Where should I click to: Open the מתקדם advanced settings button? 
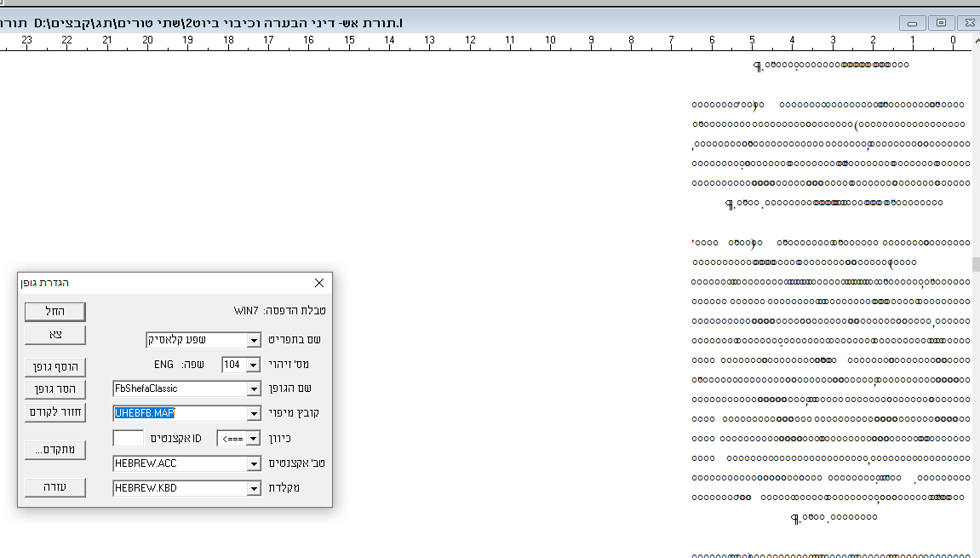tap(55, 450)
